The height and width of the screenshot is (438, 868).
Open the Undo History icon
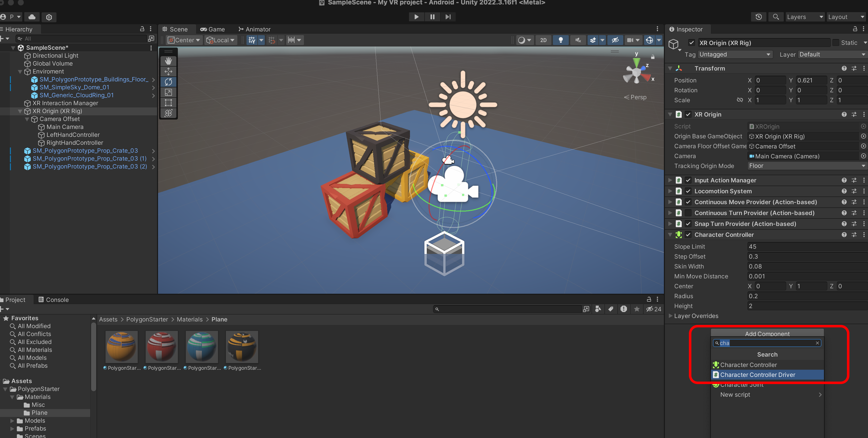(759, 17)
